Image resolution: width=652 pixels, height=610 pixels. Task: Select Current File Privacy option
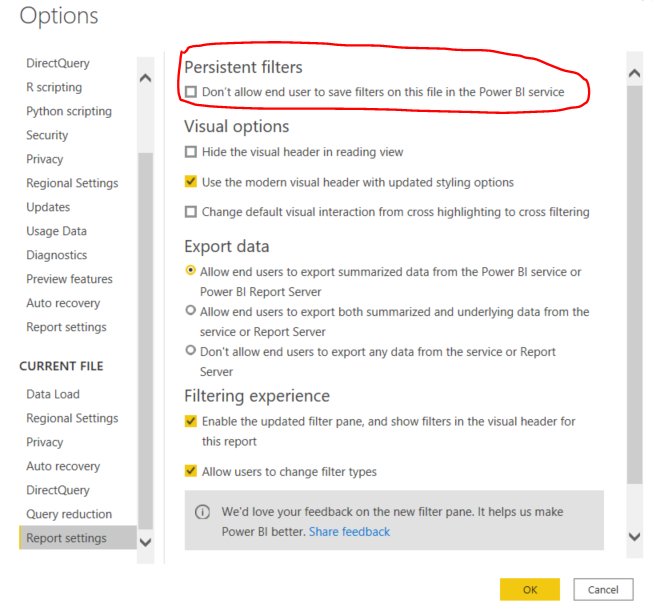[44, 442]
